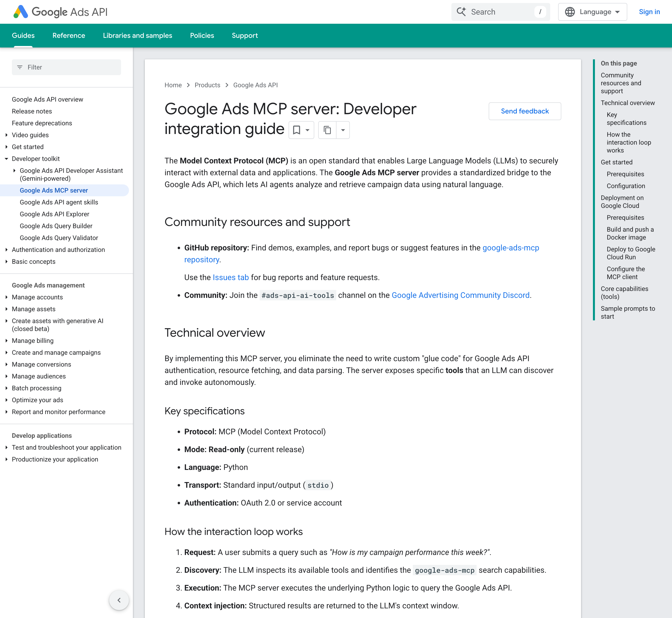Click the Send feedback button
This screenshot has height=618, width=672.
525,111
